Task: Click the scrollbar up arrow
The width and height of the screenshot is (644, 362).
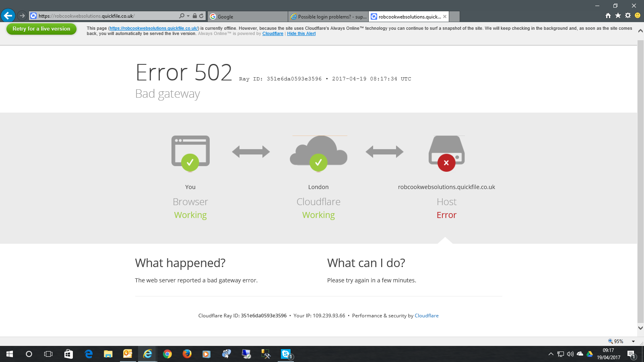Action: pos(640,31)
